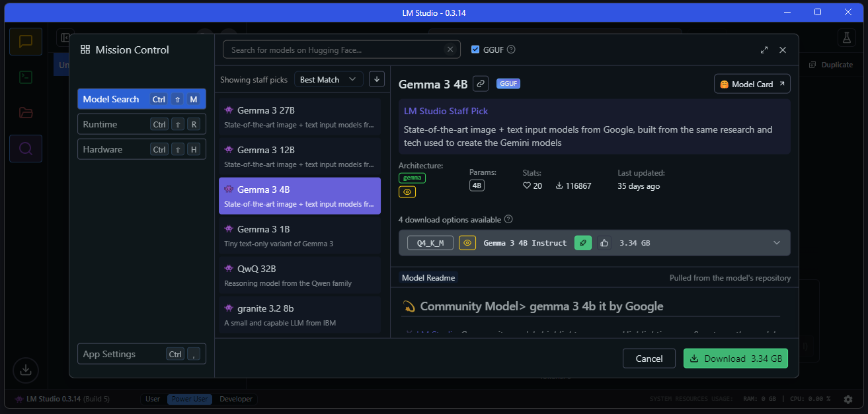Viewport: 868px width, 414px height.
Task: Click LM Studio 0.3.14 version in status bar
Action: 61,399
